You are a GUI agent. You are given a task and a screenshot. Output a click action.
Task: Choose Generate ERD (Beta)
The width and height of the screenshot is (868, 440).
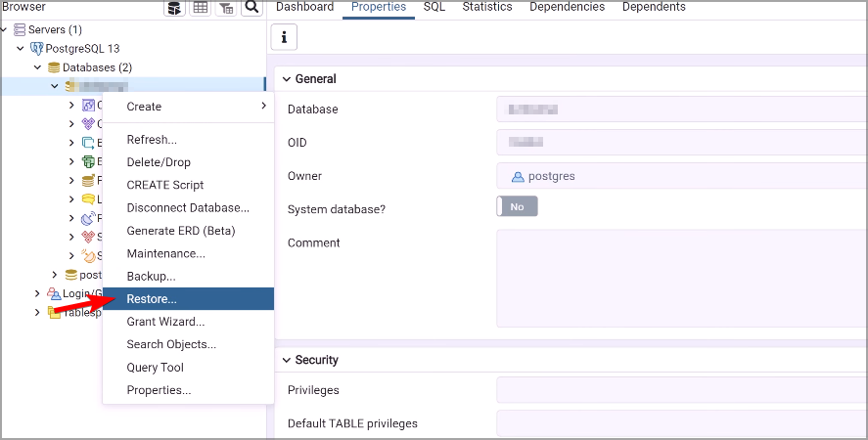coord(188,230)
